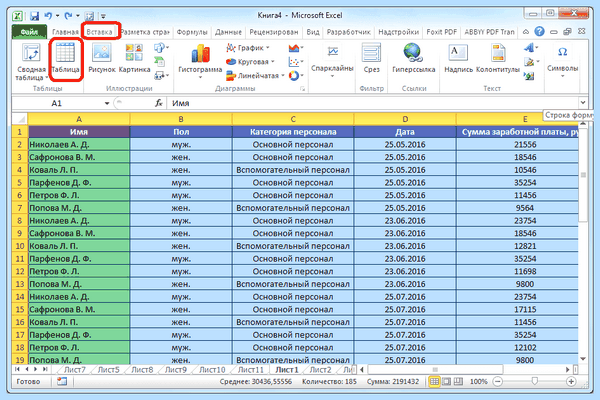The image size is (600, 400).
Task: Take a screenshot via the Illustrations icon
Action: (x=160, y=75)
